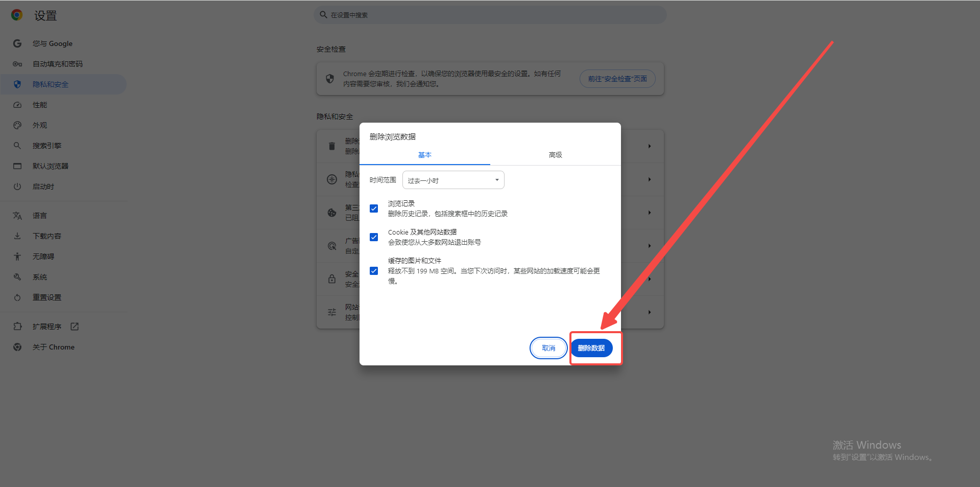Expand the delete browsing data row arrow
The width and height of the screenshot is (980, 487).
tap(650, 146)
